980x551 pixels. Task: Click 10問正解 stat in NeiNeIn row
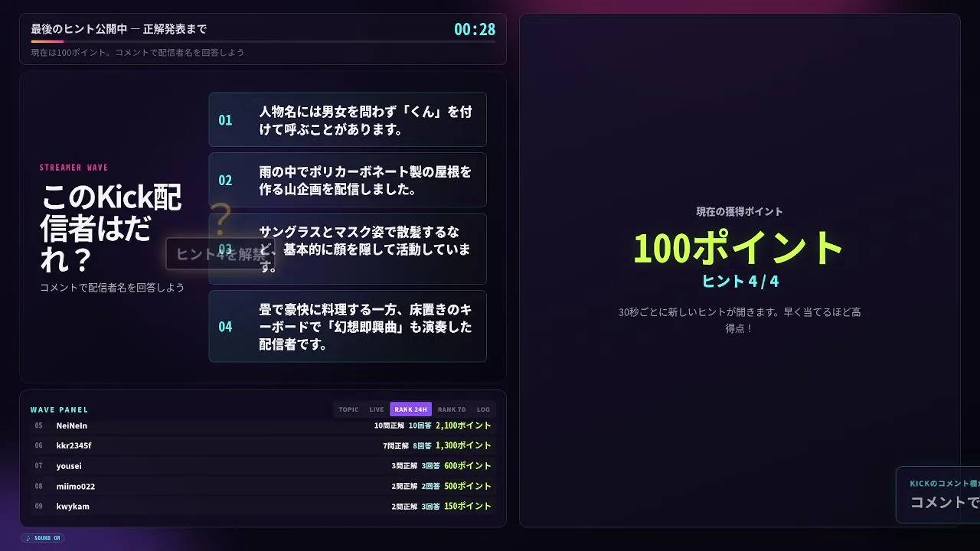tap(389, 425)
